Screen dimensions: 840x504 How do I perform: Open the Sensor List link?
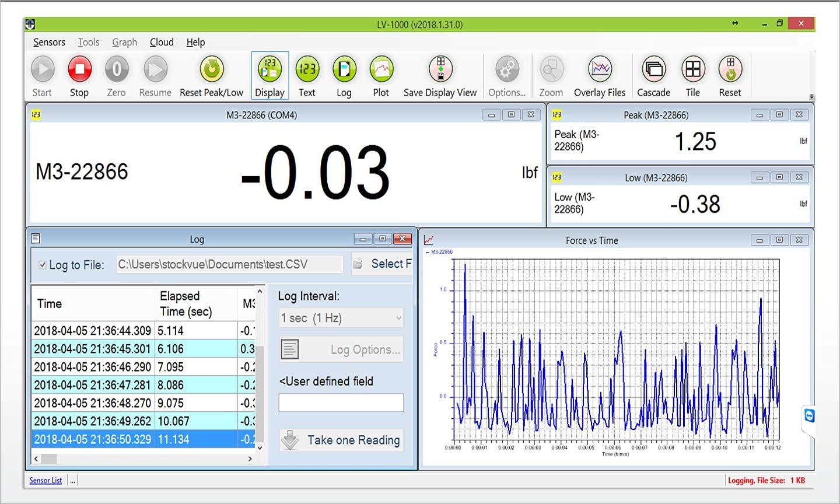click(x=45, y=481)
